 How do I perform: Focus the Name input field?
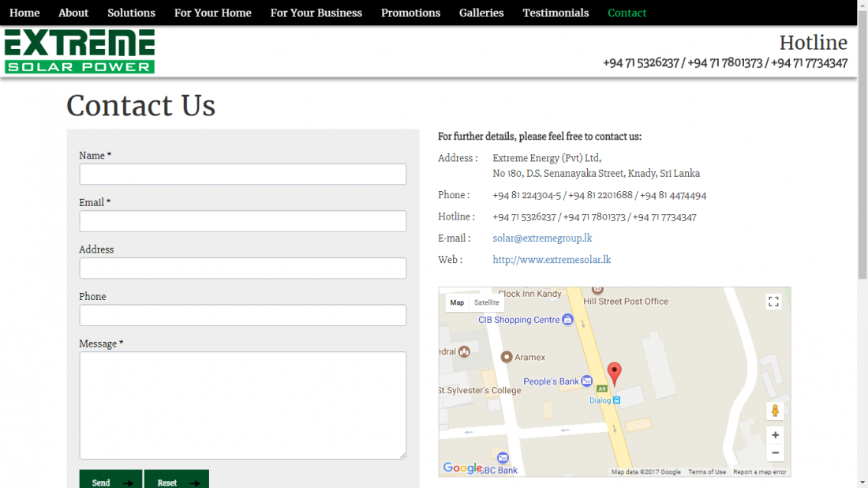click(242, 174)
